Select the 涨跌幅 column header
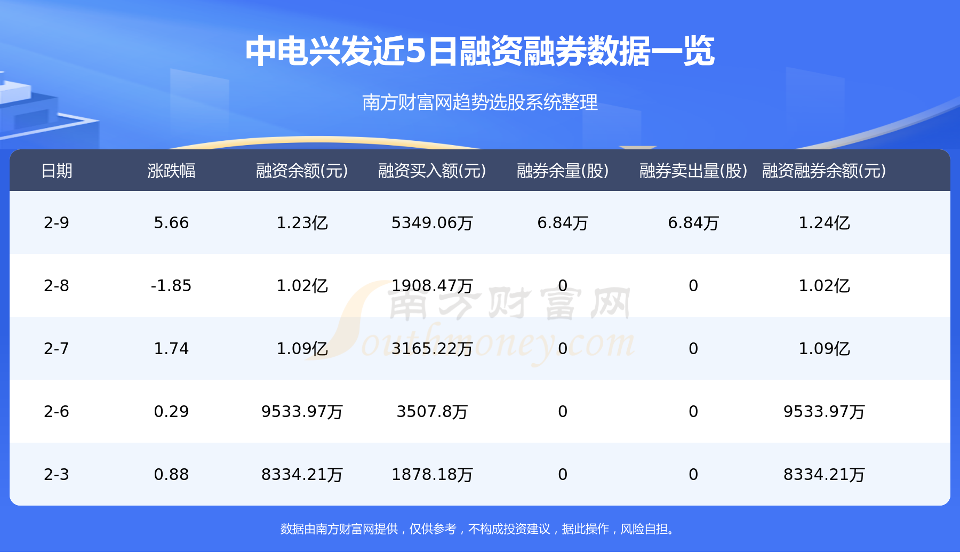The width and height of the screenshot is (960, 560). point(171,171)
